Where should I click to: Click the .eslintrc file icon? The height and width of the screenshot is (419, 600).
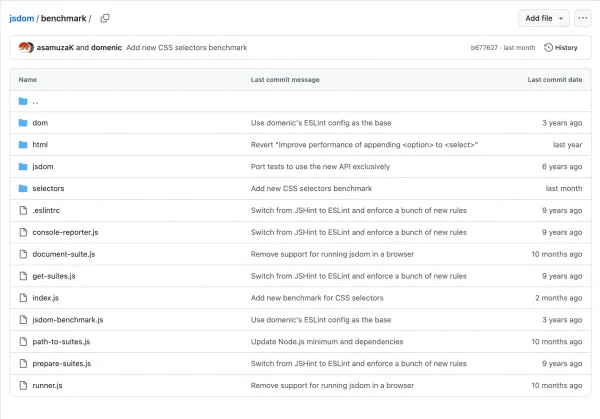coord(23,210)
